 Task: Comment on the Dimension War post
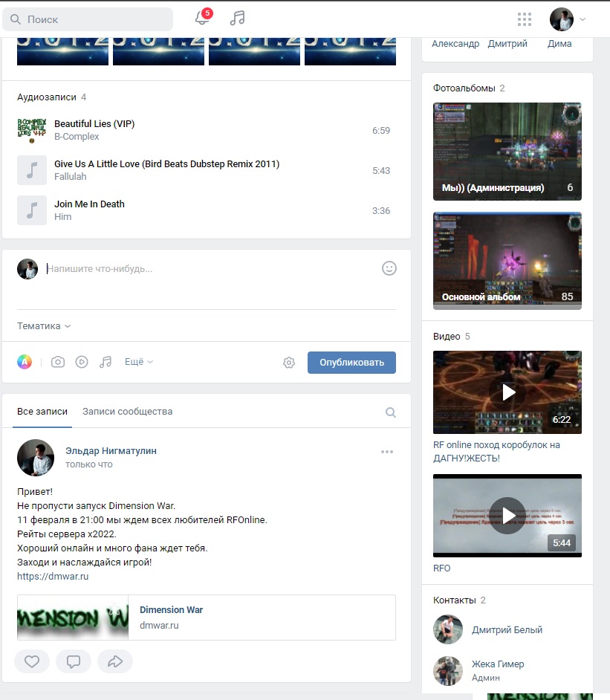click(74, 661)
